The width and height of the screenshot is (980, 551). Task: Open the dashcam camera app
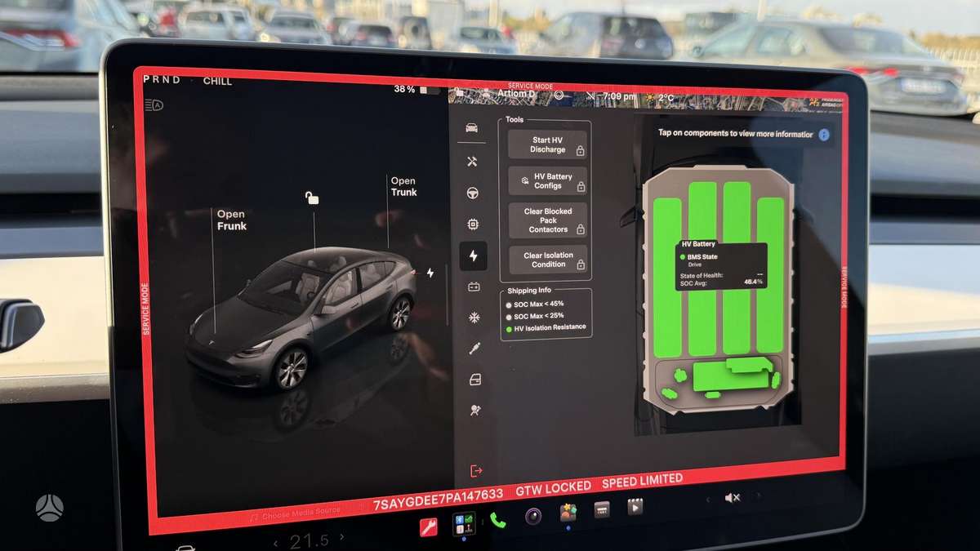532,516
